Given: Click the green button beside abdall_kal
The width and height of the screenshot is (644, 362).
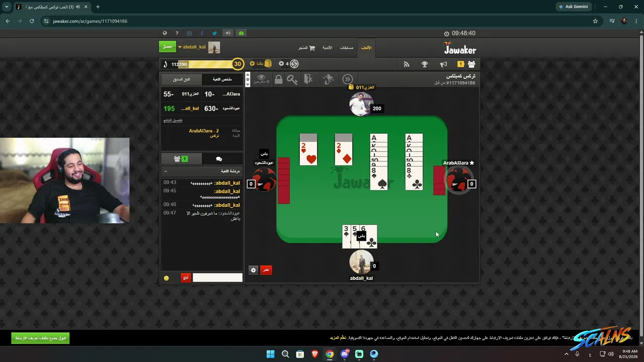Looking at the screenshot, I should [168, 47].
